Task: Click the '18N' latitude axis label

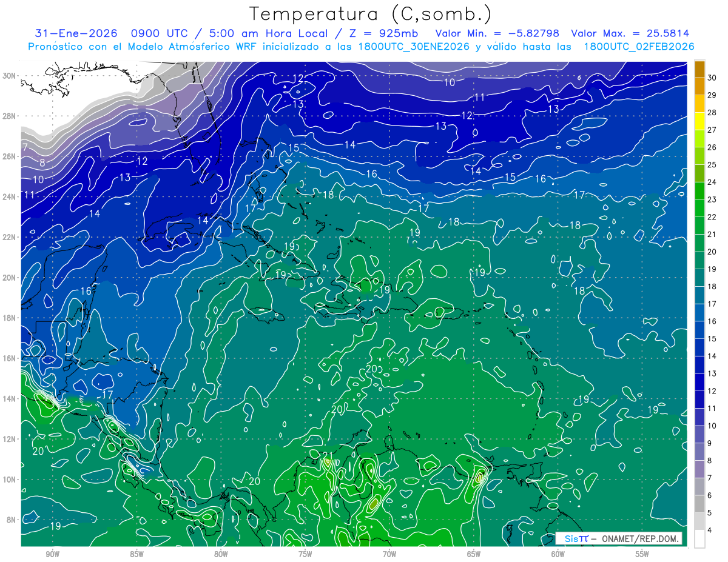Action: (x=9, y=318)
